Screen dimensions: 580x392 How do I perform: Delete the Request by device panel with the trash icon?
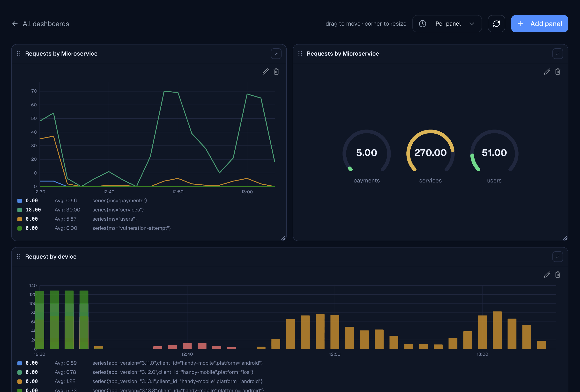(558, 275)
